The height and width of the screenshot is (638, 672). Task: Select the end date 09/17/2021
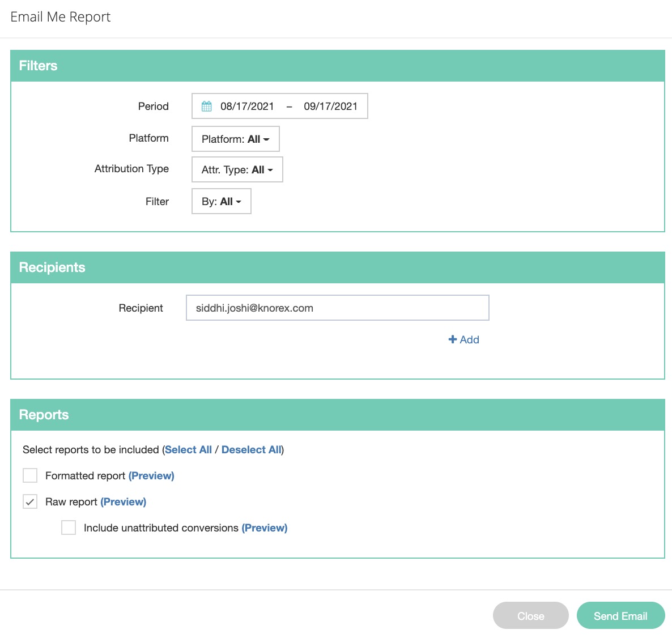(330, 107)
